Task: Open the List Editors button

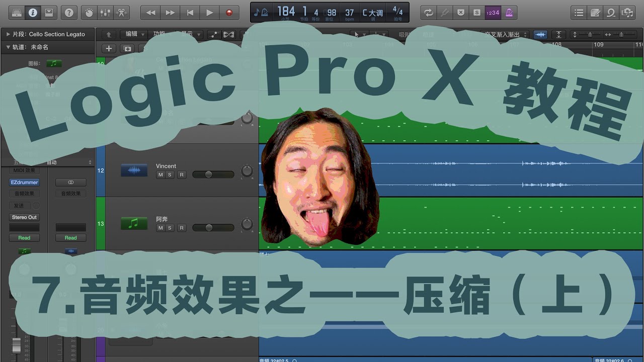Action: click(x=580, y=13)
